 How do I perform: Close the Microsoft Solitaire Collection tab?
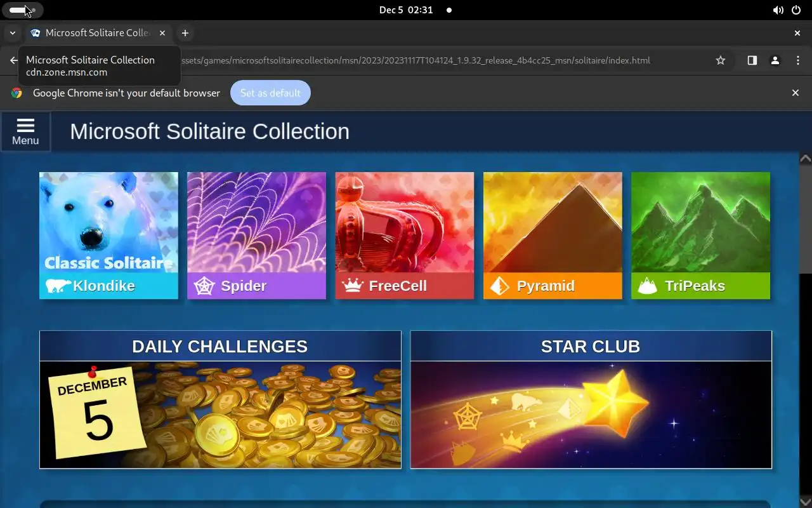pos(162,33)
